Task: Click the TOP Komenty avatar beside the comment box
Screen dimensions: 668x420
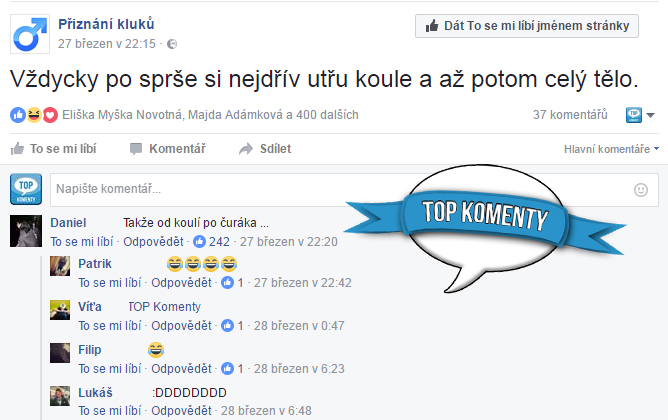Action: point(26,189)
